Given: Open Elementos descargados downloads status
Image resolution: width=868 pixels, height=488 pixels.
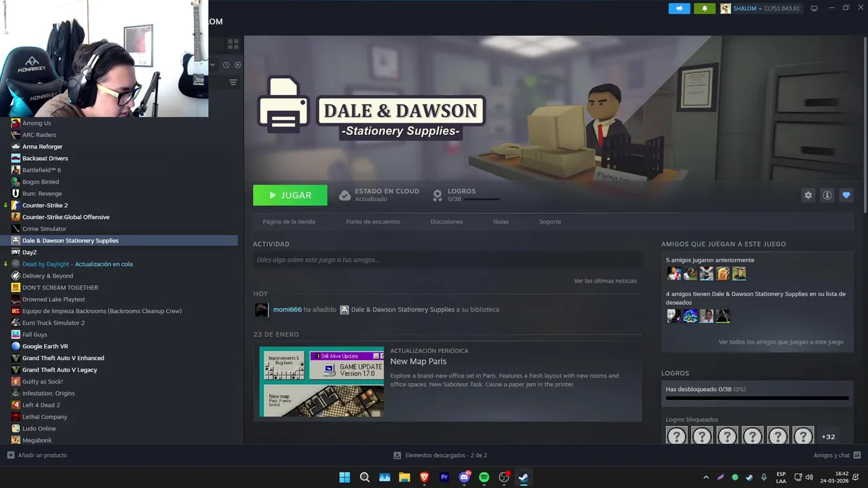Looking at the screenshot, I should (x=441, y=455).
